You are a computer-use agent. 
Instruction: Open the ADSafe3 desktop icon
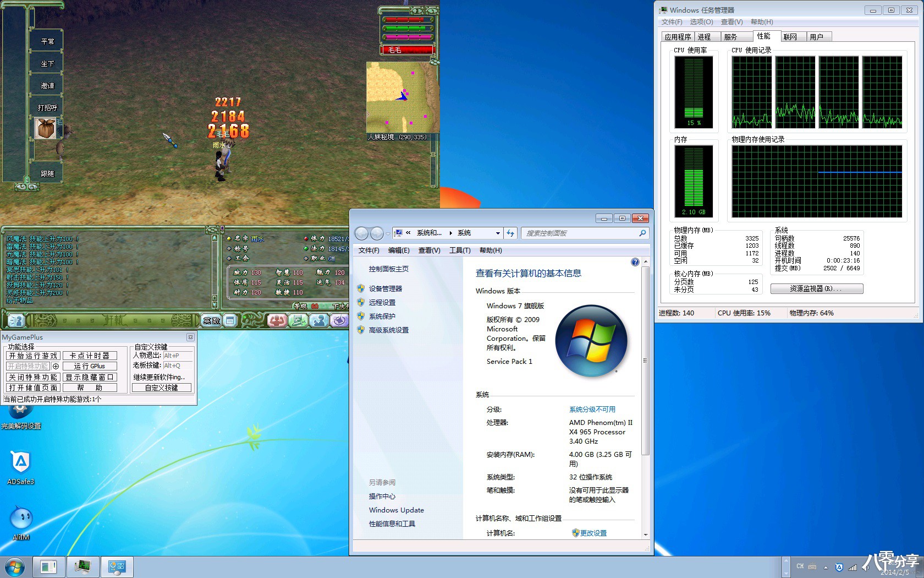point(20,467)
